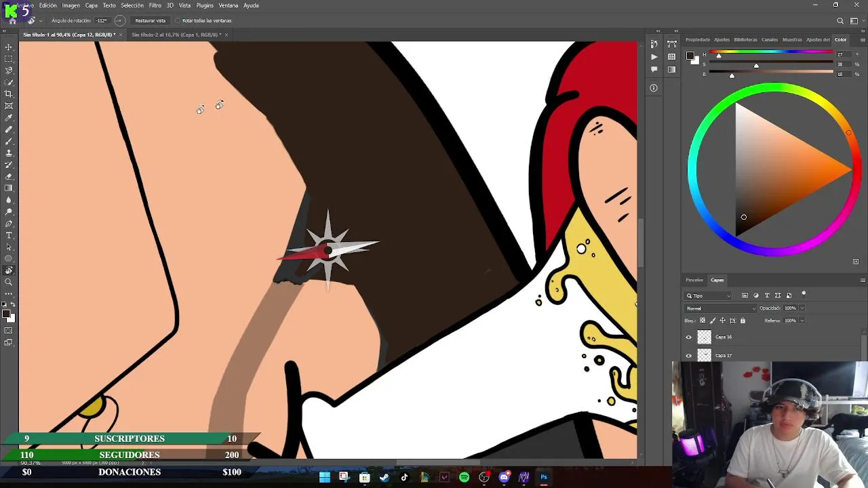Open the Color panel options menu

tap(863, 40)
